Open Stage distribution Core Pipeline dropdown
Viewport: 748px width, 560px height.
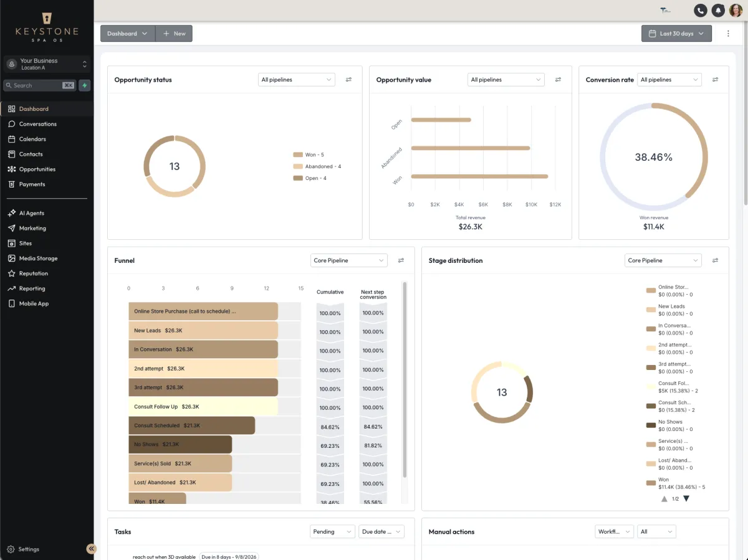click(663, 260)
